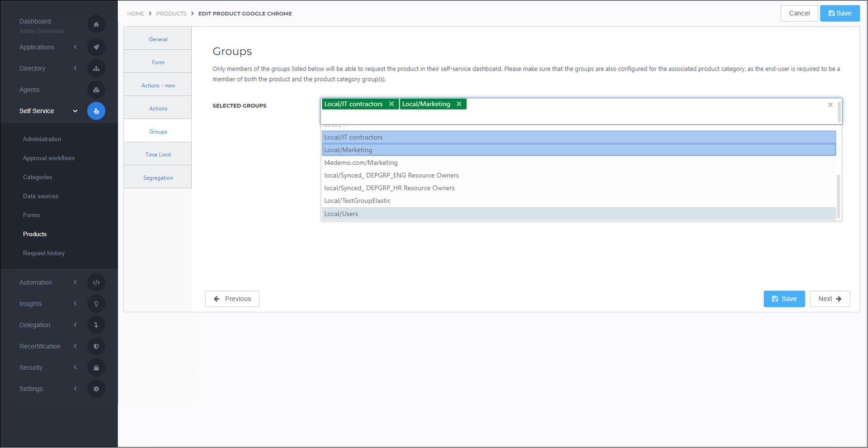868x448 pixels.
Task: Switch to the Segregation tab
Action: click(x=158, y=177)
